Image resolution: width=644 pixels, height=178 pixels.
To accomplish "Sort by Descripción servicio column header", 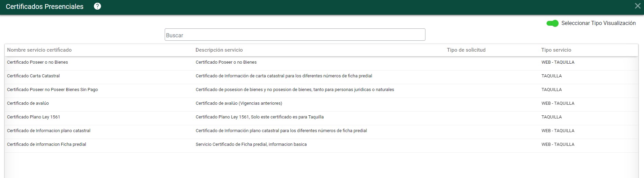I will tap(219, 50).
